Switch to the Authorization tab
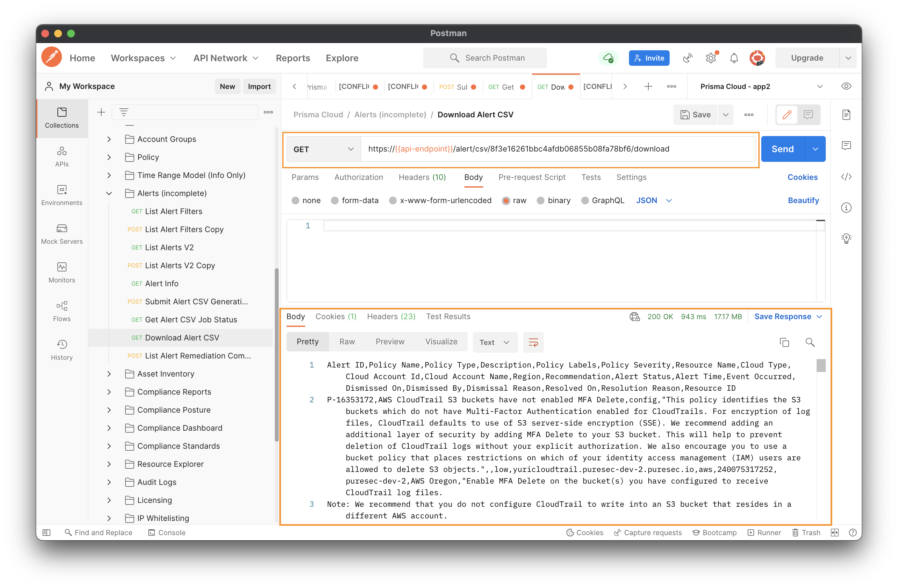898x588 pixels. (358, 177)
